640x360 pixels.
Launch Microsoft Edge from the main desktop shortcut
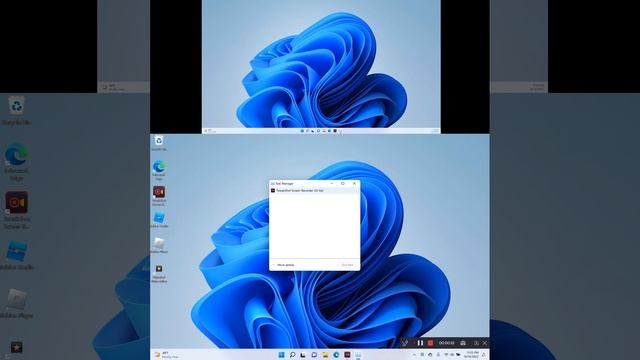159,170
